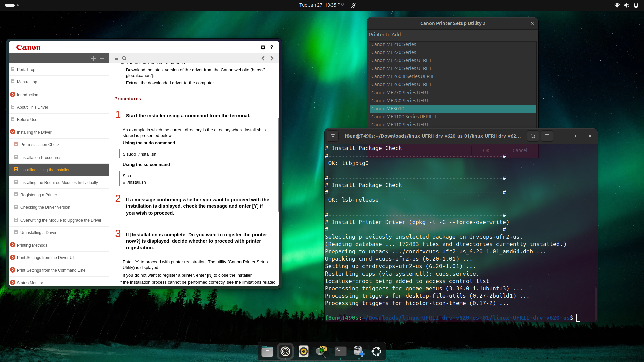Go to previous manual page arrow

[263, 58]
